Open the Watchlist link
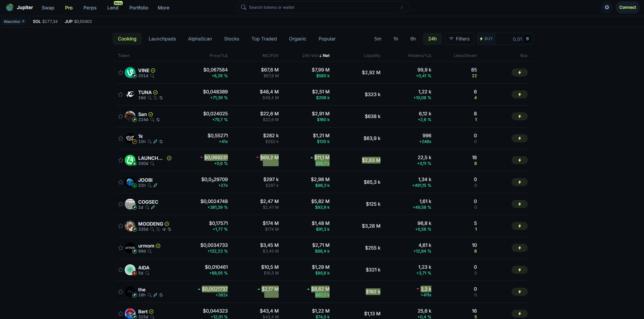 coord(14,21)
